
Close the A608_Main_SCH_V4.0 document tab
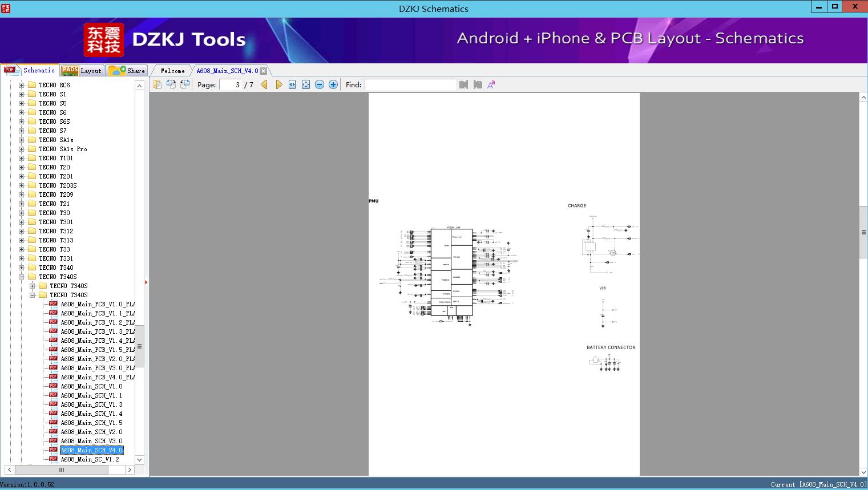pyautogui.click(x=264, y=71)
